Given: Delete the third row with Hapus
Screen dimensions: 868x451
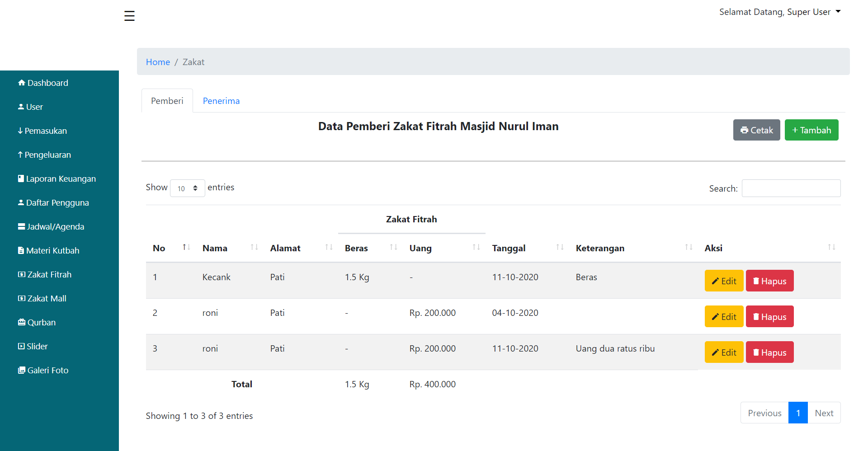Looking at the screenshot, I should pyautogui.click(x=769, y=352).
